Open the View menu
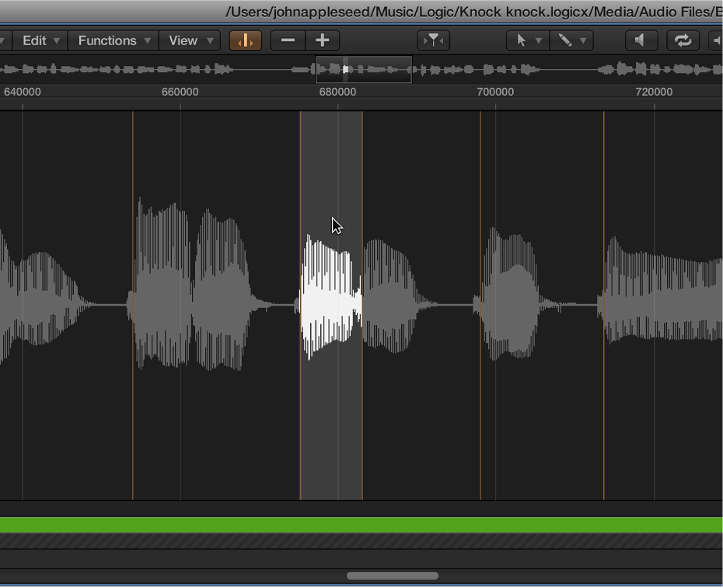The height and width of the screenshot is (588, 723). click(189, 40)
